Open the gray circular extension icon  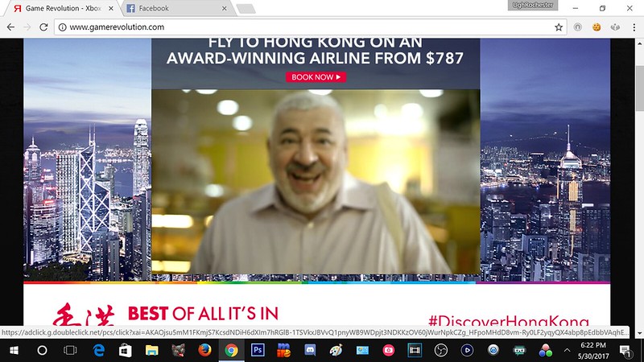(x=577, y=27)
